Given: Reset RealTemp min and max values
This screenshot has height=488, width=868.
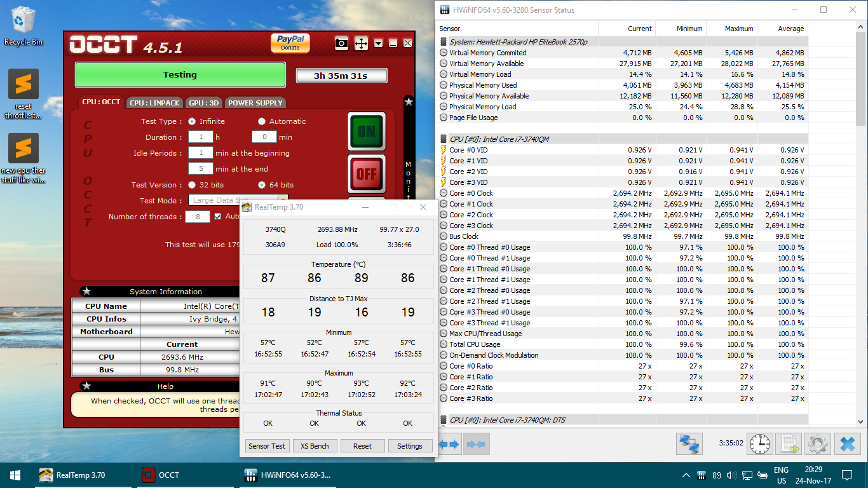Looking at the screenshot, I should coord(362,446).
